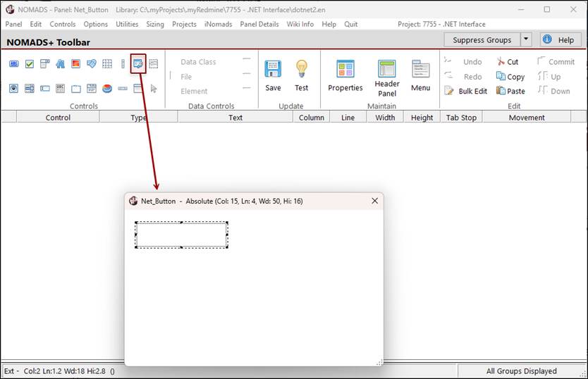Open the Panel Details menu
The image size is (588, 379).
click(x=259, y=24)
